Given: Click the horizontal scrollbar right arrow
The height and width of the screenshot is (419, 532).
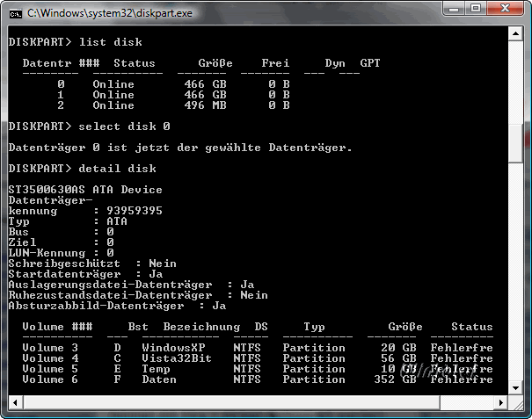Looking at the screenshot, I should click(501, 402).
